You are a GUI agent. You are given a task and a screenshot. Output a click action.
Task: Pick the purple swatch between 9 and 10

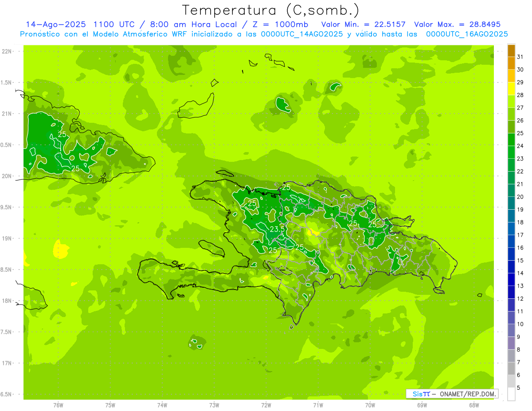tap(511, 331)
